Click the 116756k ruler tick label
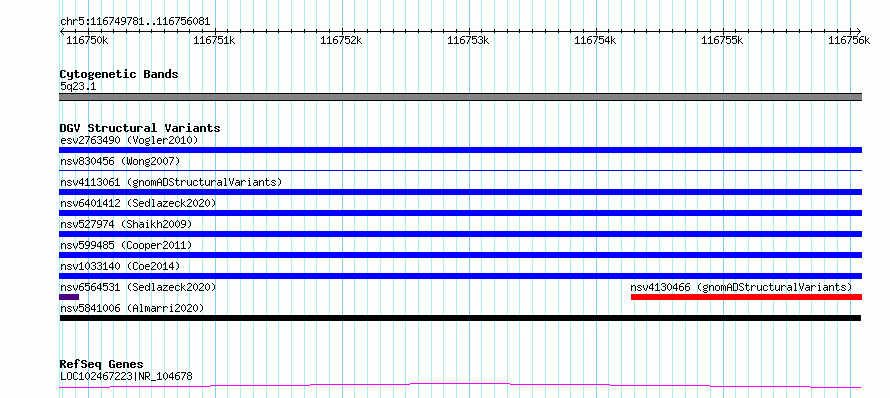The image size is (890, 398). point(849,40)
